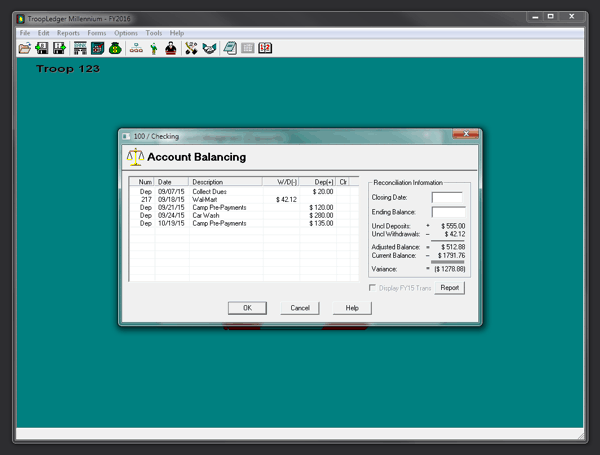Image resolution: width=600 pixels, height=455 pixels.
Task: Click check number 217 cell
Action: click(x=146, y=199)
